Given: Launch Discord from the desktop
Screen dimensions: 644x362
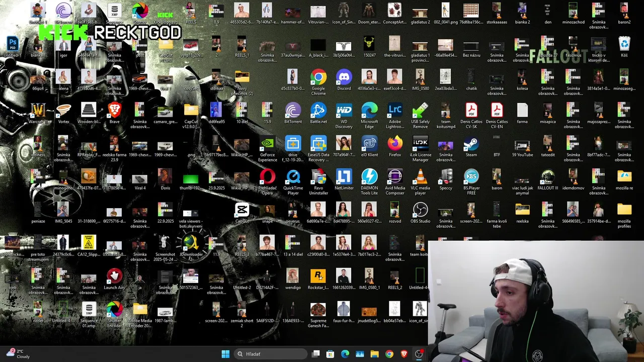Looking at the screenshot, I should pos(344,80).
